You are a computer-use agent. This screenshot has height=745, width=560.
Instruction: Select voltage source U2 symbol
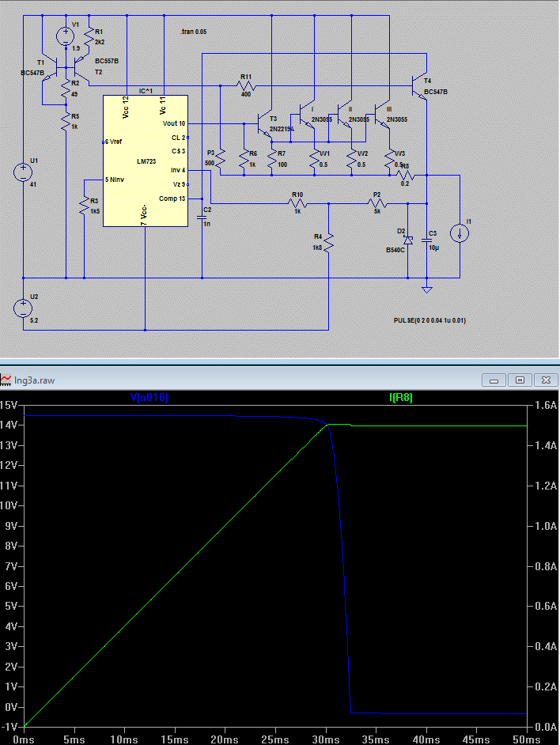[23, 308]
